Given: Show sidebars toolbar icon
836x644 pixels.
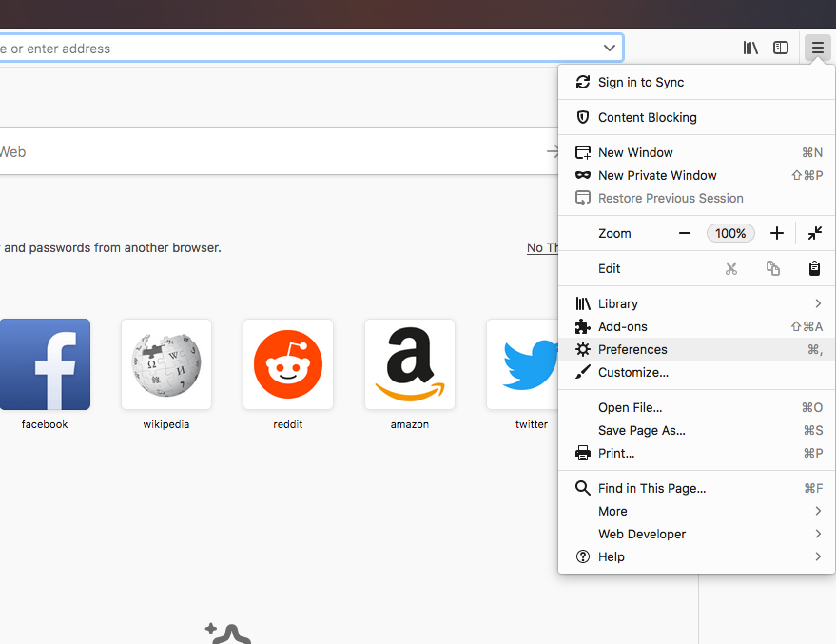Looking at the screenshot, I should pyautogui.click(x=781, y=48).
